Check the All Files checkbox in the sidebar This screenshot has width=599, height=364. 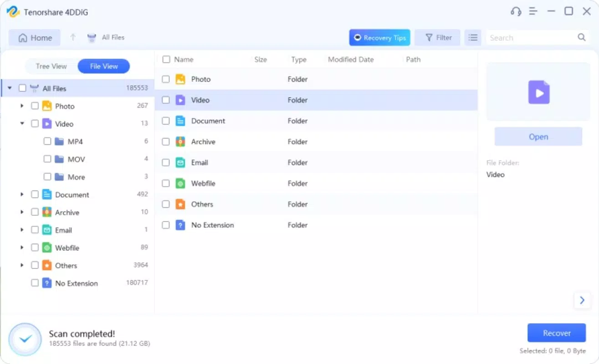point(22,88)
